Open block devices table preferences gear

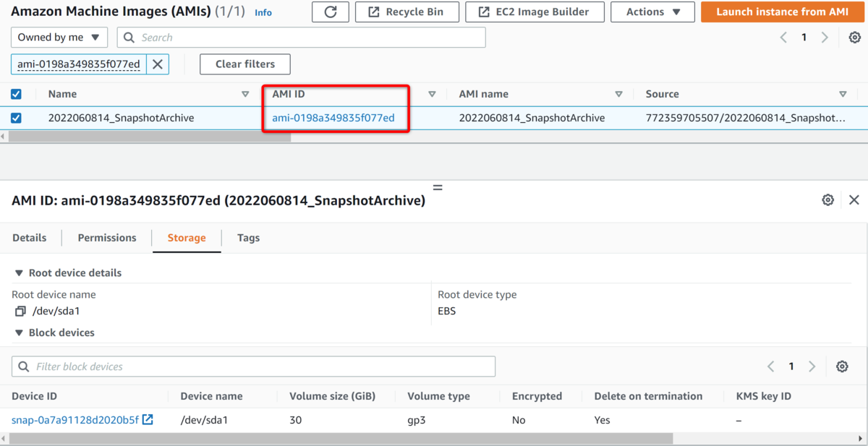pos(842,366)
